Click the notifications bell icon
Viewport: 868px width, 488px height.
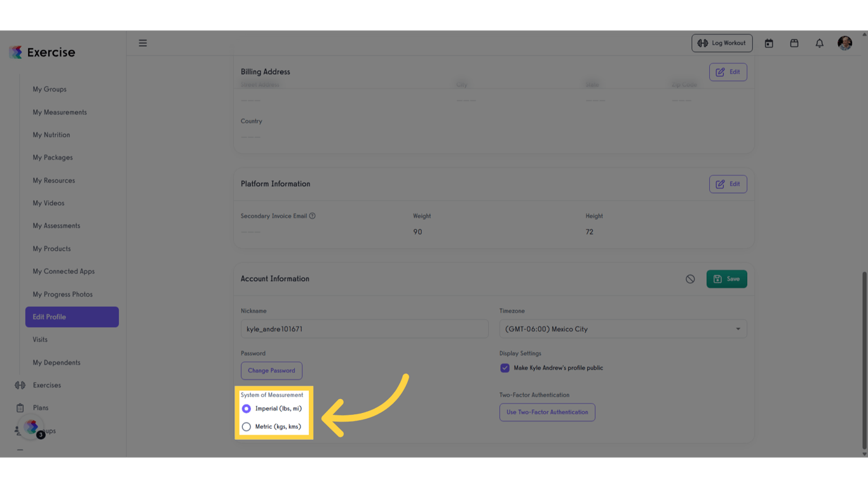(819, 43)
